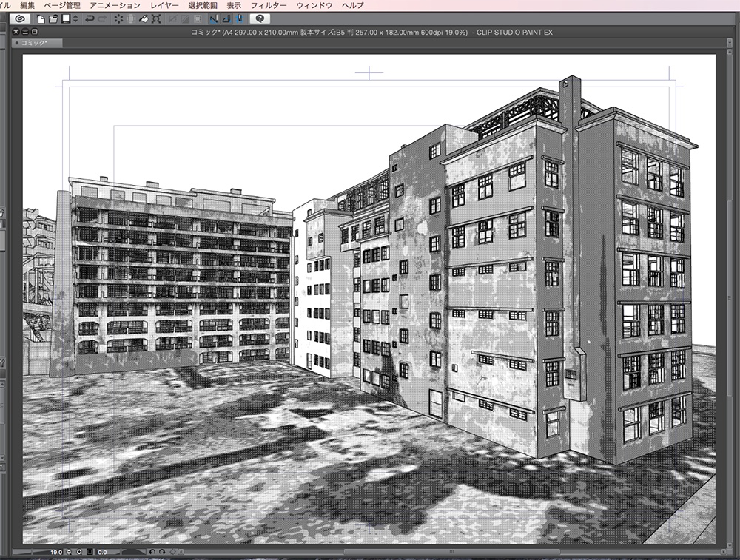
Task: Click the vertical scrollbar thumb
Action: pyautogui.click(x=730, y=297)
